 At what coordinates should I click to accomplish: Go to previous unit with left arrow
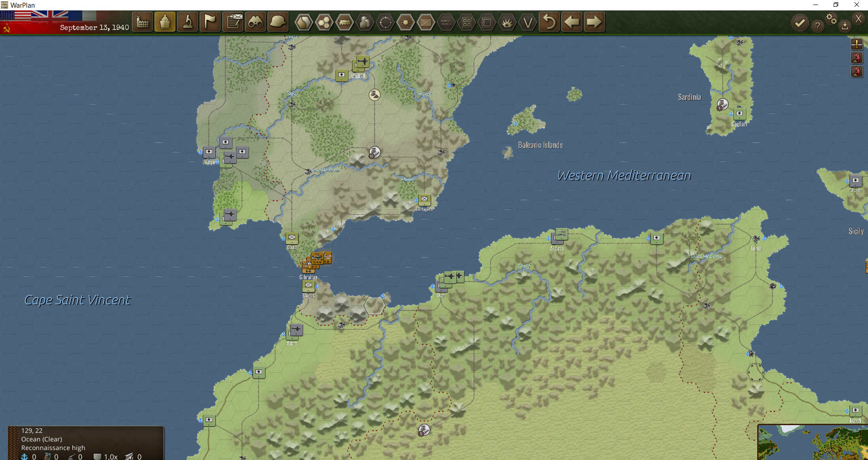572,22
